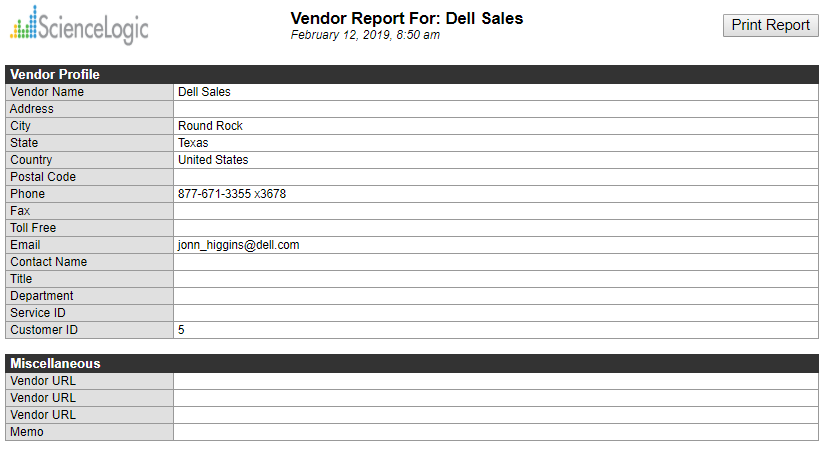Click the ScienceLogic logo
The image size is (832, 452).
point(79,25)
